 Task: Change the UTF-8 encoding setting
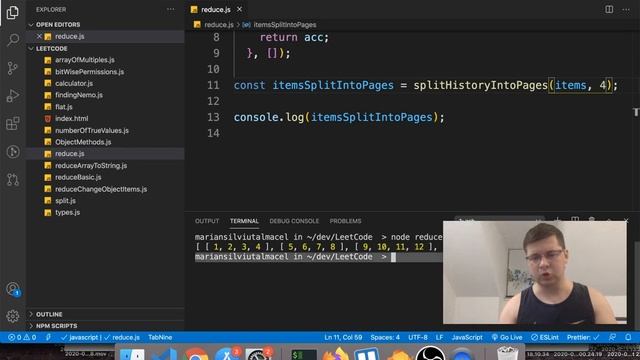click(418, 338)
